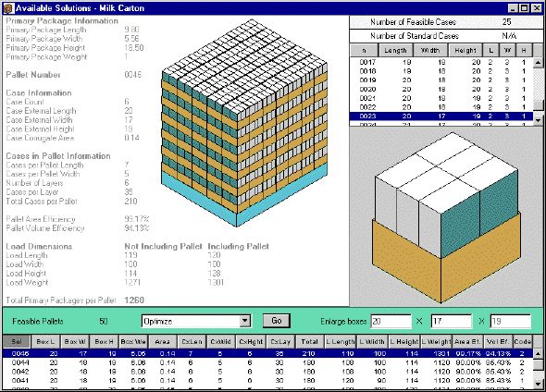Click the CxLay column header
The height and width of the screenshot is (392, 546).
pyautogui.click(x=280, y=341)
